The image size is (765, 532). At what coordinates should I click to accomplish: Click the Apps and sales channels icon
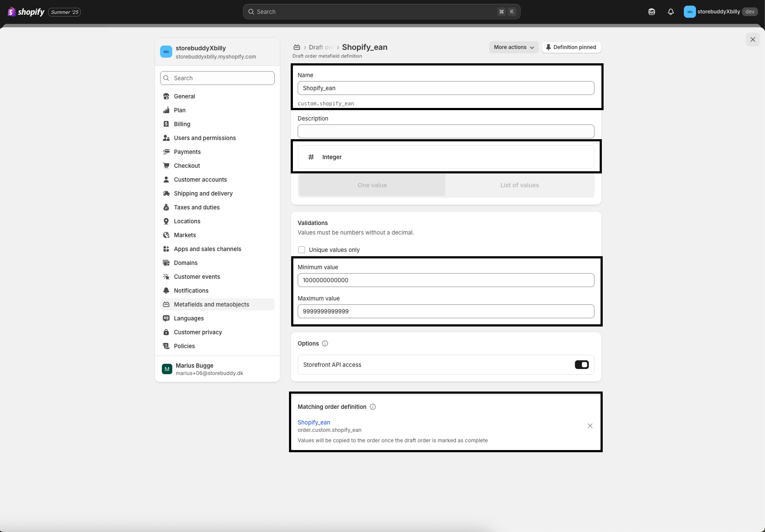(x=166, y=249)
